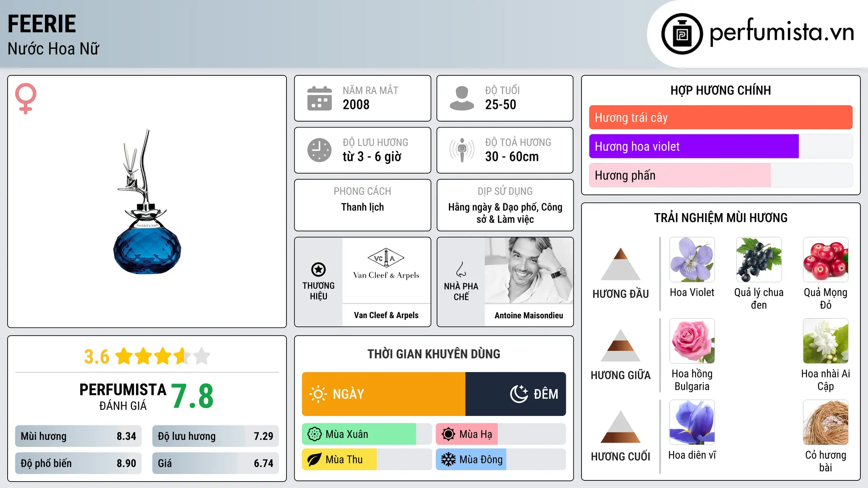Click the TRẢI NGHIỆM MÙI HƯƠNG heading
The height and width of the screenshot is (488, 868).
click(721, 218)
